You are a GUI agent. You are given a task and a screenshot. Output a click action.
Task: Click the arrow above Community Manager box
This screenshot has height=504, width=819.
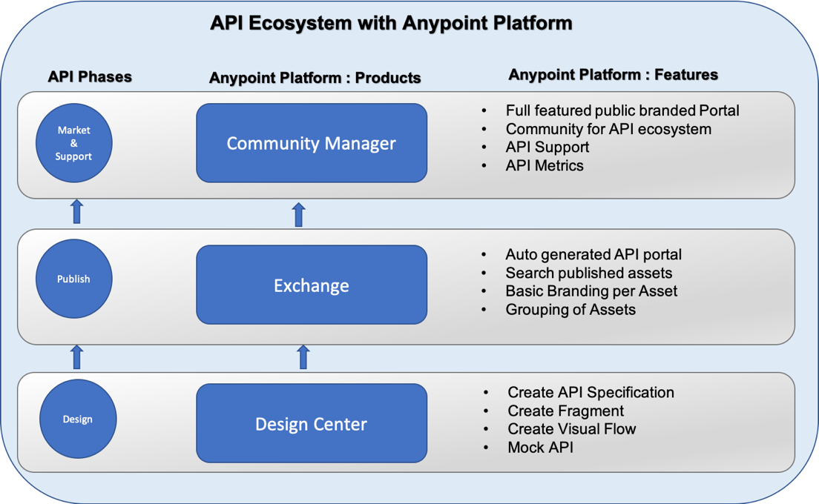299,212
